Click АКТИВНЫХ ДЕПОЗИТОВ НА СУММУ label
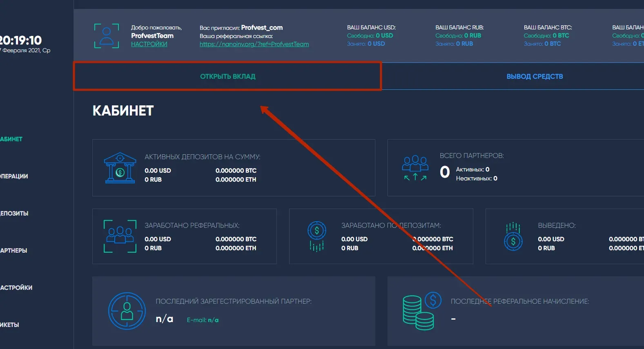The width and height of the screenshot is (644, 349). click(203, 157)
